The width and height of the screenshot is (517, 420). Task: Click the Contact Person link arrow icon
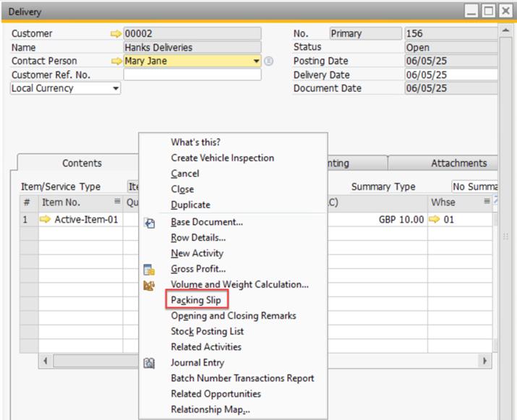[116, 61]
